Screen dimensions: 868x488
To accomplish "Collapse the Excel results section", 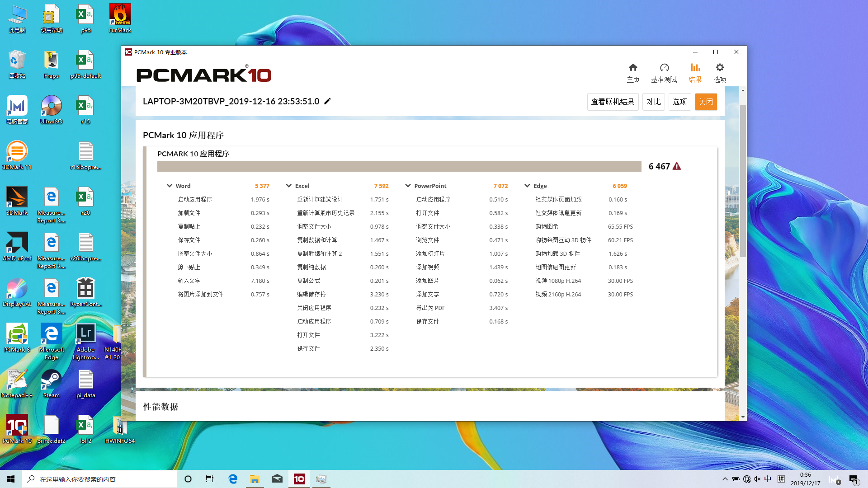I will click(x=289, y=186).
